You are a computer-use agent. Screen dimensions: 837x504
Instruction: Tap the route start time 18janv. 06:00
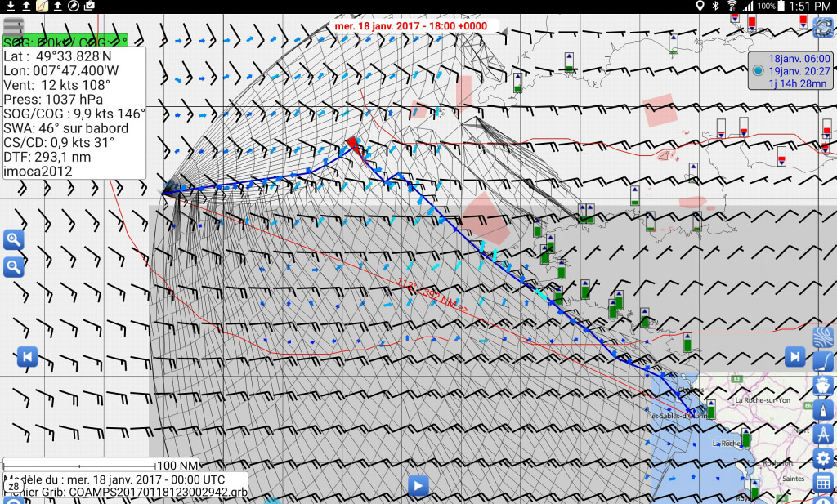point(799,59)
